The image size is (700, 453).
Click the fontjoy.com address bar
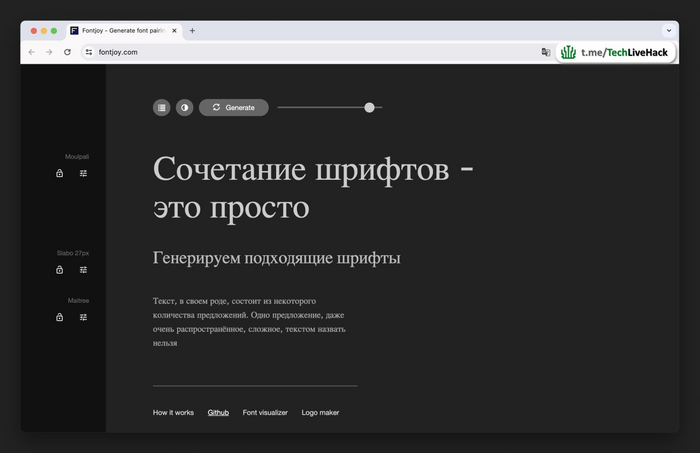300,52
